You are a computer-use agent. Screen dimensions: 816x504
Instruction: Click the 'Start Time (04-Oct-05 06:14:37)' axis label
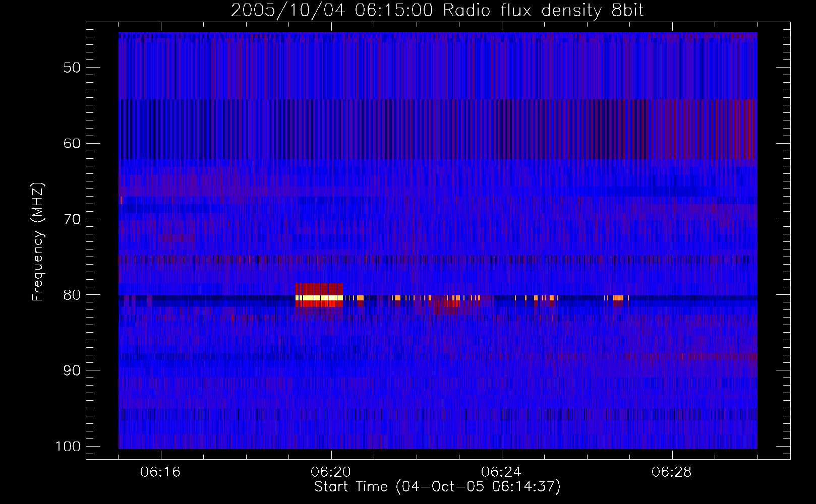(x=437, y=487)
